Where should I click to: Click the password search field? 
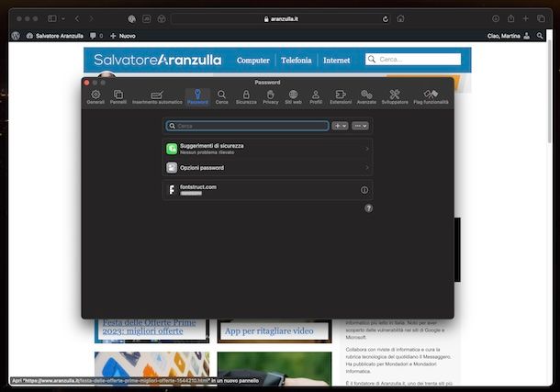[248, 126]
